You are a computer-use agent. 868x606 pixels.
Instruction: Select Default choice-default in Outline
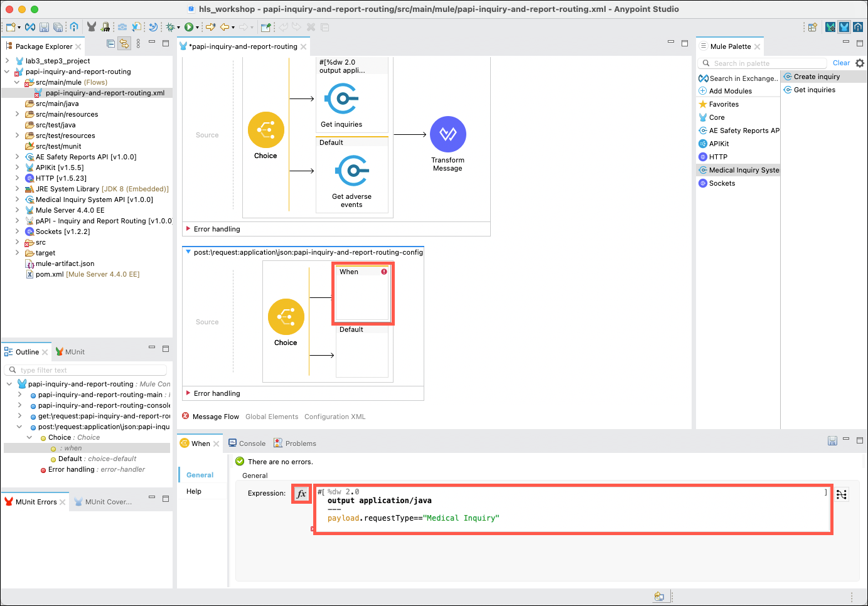[93, 459]
